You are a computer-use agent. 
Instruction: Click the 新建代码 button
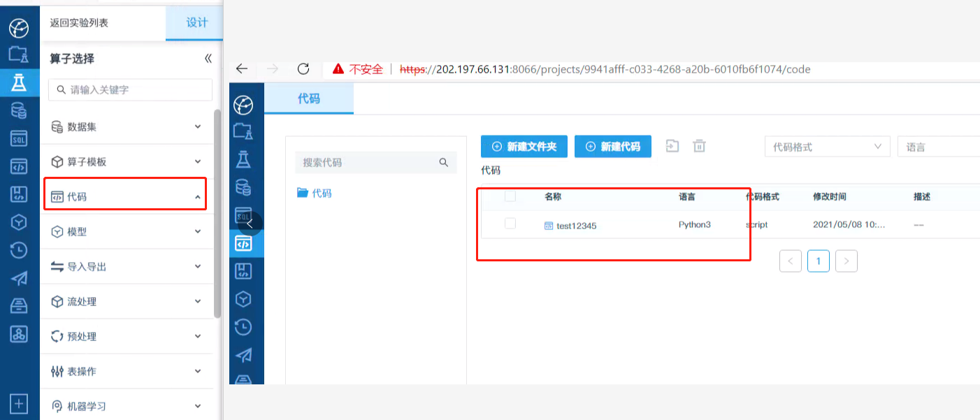tap(613, 147)
